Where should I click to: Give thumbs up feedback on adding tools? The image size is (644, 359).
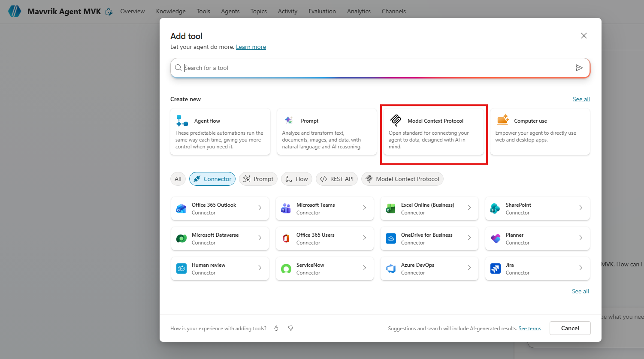[x=276, y=328]
